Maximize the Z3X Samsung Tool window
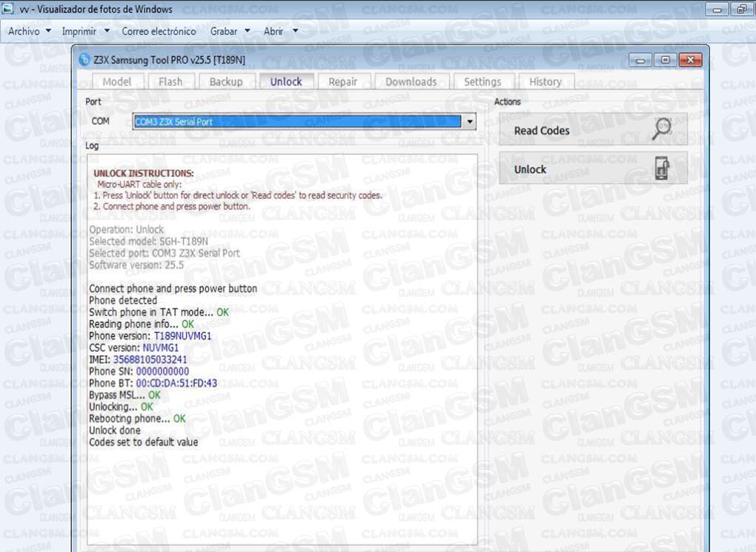This screenshot has width=756, height=552. coord(666,60)
